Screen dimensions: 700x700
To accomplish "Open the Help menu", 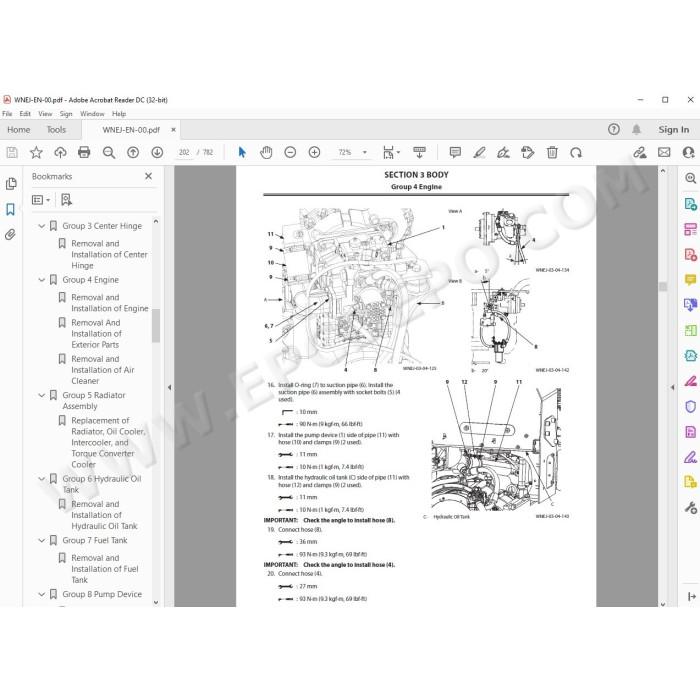I will click(119, 114).
